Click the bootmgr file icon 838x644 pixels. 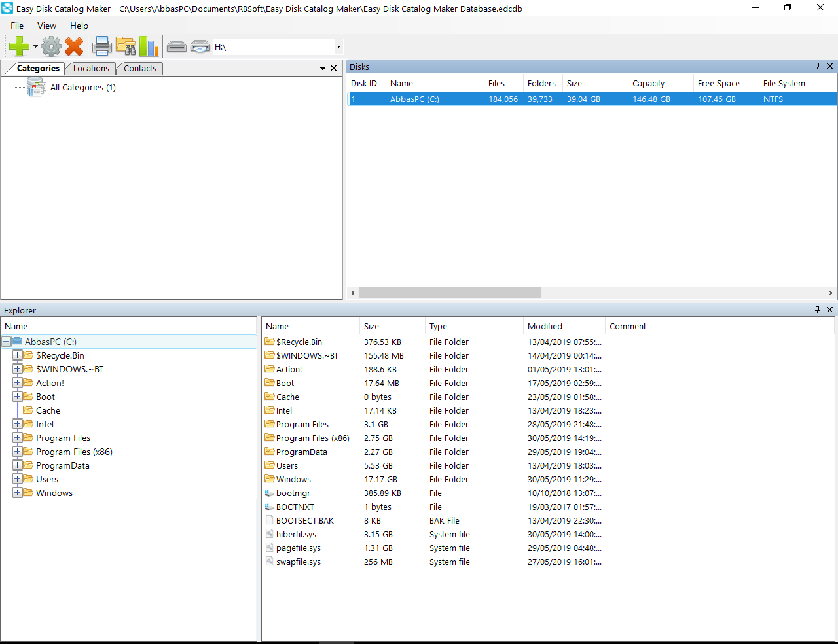click(x=270, y=493)
